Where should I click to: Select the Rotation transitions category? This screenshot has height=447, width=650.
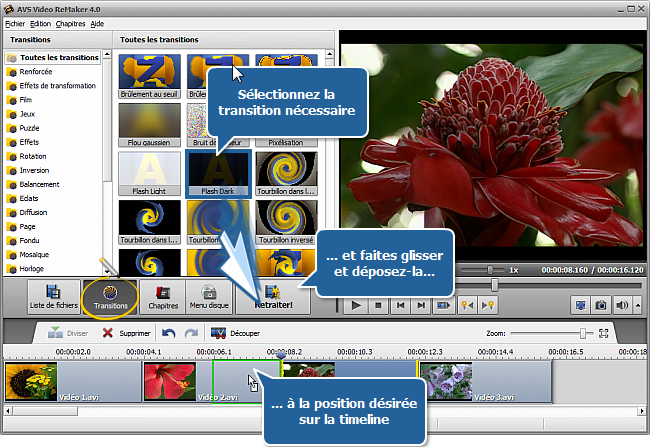point(34,156)
